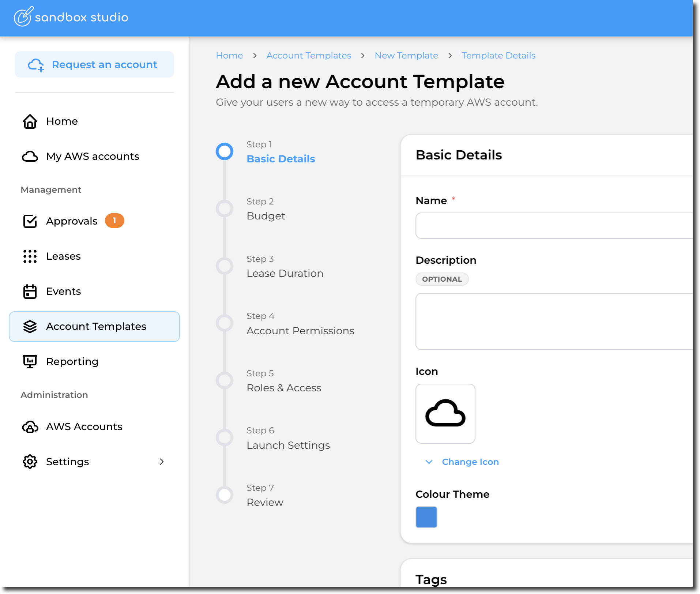Image resolution: width=700 pixels, height=594 pixels.
Task: Open the cloud icon picker tile
Action: tap(445, 413)
